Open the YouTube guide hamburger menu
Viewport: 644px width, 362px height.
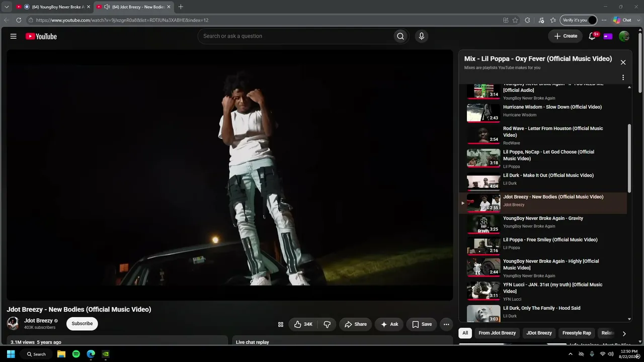14,36
